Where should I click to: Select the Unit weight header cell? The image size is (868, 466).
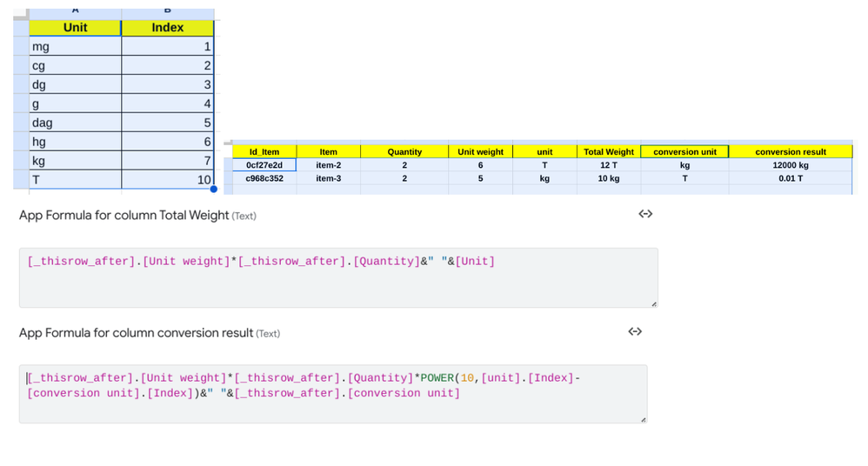tap(480, 151)
